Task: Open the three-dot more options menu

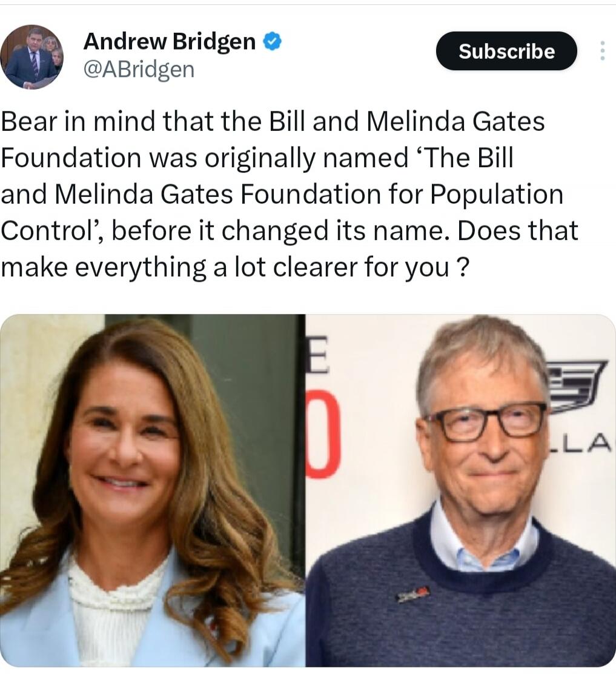Action: pyautogui.click(x=603, y=51)
